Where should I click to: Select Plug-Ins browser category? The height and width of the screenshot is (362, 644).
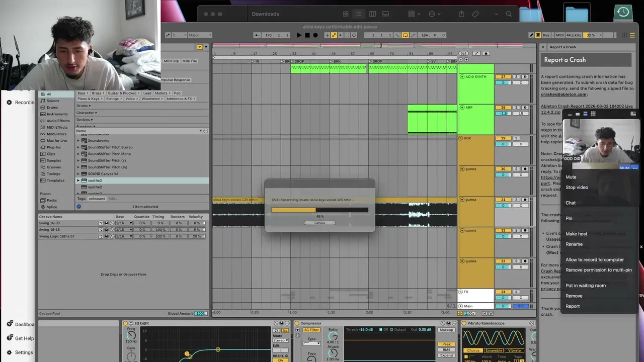53,147
